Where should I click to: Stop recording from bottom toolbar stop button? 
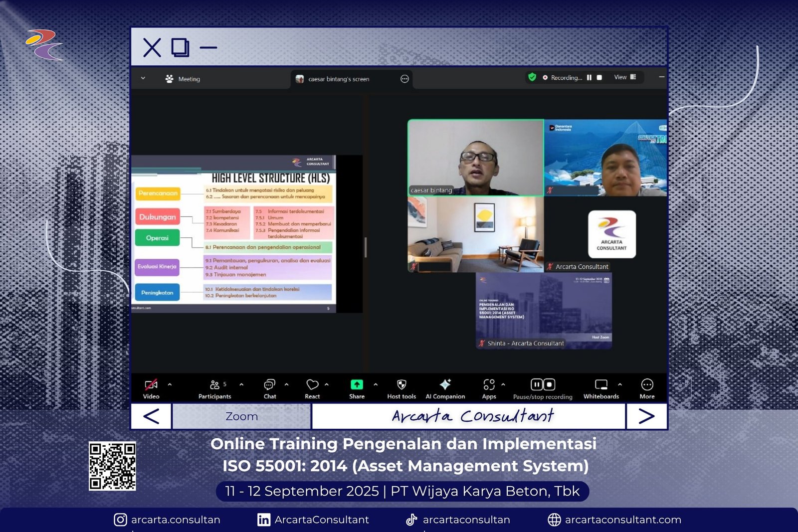click(549, 384)
